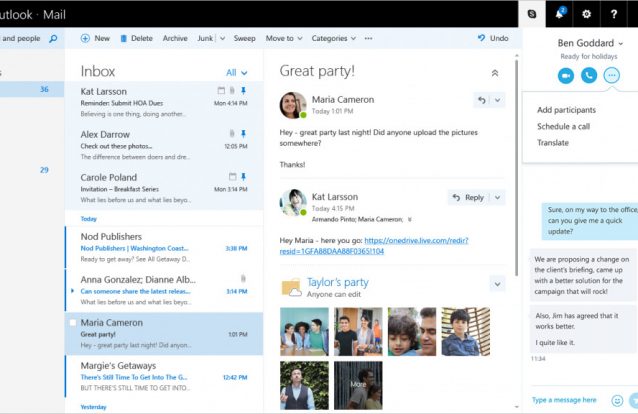Open the settings gear

tap(586, 14)
